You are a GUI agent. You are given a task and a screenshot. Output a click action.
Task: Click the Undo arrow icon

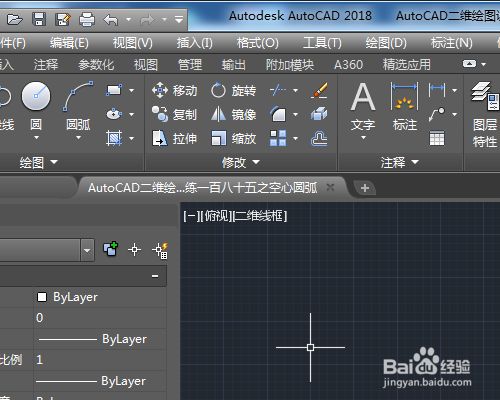(111, 20)
